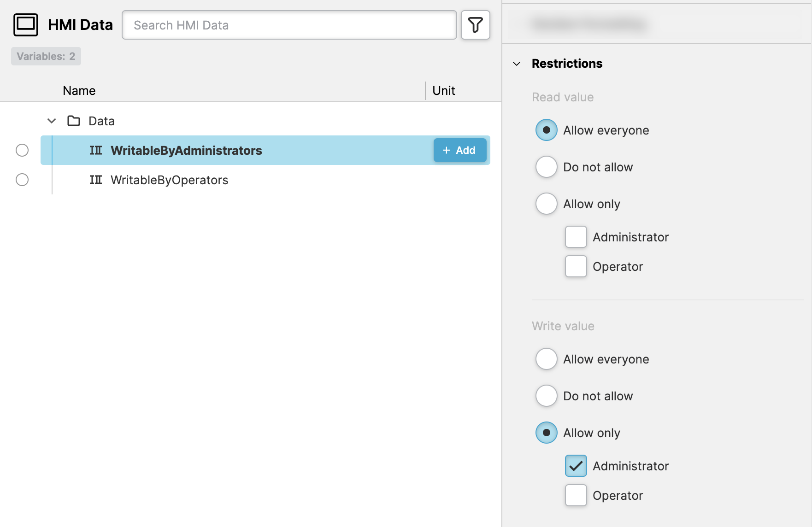Set Write value to Allow everyone
This screenshot has height=527, width=812.
pyautogui.click(x=547, y=359)
